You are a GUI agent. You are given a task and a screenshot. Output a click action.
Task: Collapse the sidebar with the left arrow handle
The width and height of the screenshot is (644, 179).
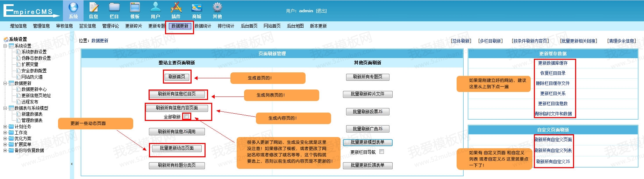72,164
